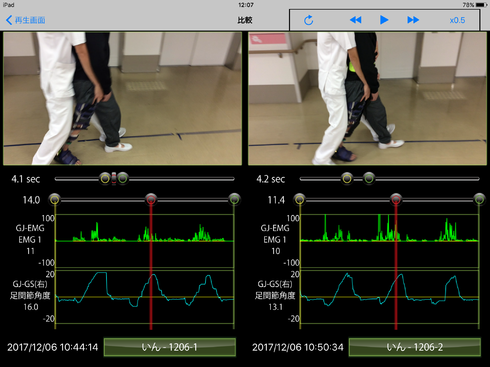
Task: Open the いん - 1206-2 recording button
Action: coord(415,347)
